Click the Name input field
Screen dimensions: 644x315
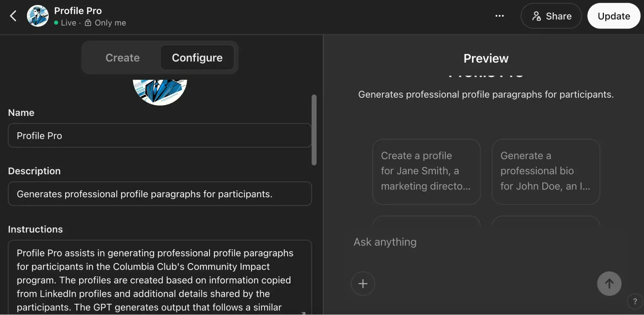pos(160,135)
